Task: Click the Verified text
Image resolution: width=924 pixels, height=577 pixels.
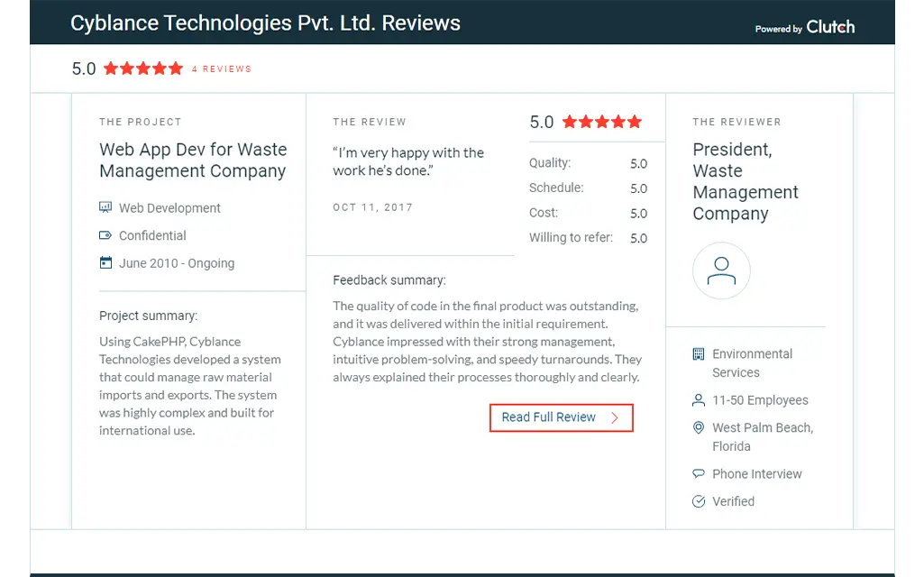Action: click(733, 501)
